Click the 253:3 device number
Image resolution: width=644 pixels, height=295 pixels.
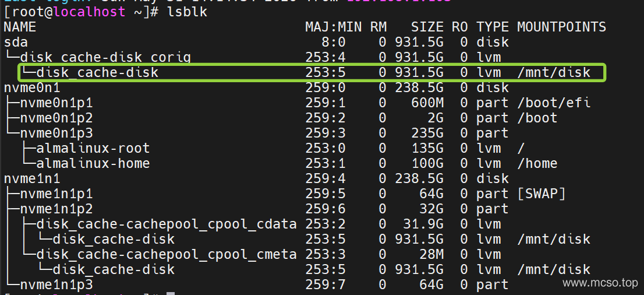[x=325, y=255]
